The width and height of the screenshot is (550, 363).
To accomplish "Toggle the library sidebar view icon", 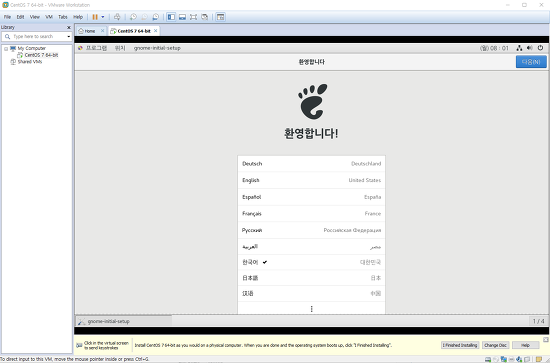I will click(x=171, y=17).
